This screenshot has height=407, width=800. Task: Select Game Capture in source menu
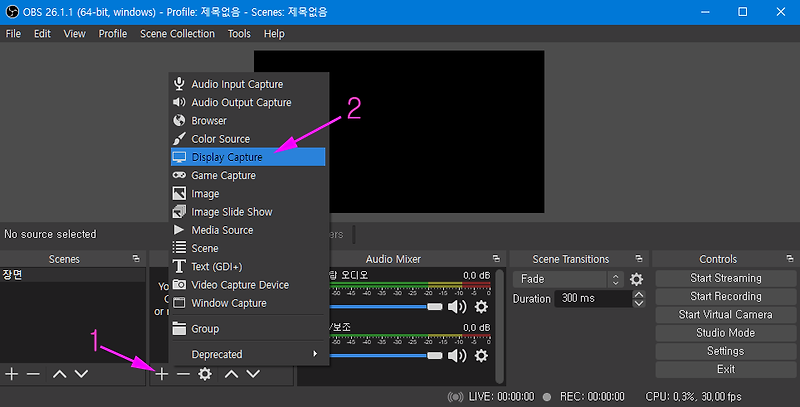(x=248, y=175)
